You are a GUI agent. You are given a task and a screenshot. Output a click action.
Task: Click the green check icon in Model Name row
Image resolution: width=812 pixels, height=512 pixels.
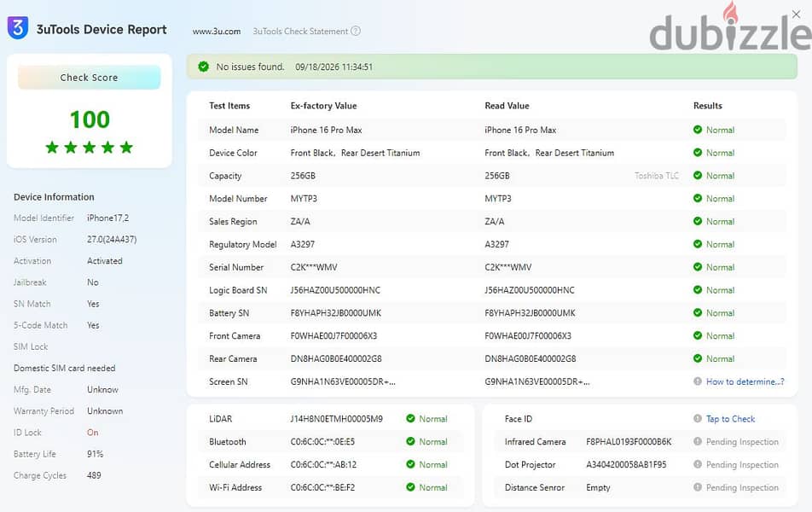[698, 130]
